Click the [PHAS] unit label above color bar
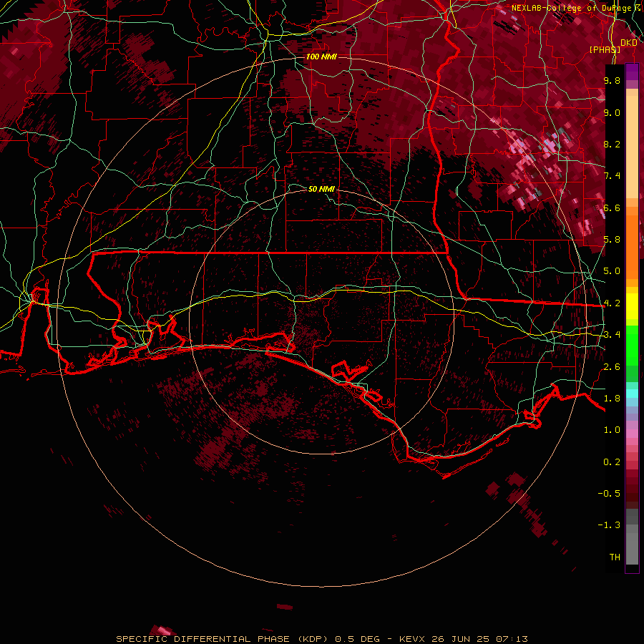 [605, 49]
